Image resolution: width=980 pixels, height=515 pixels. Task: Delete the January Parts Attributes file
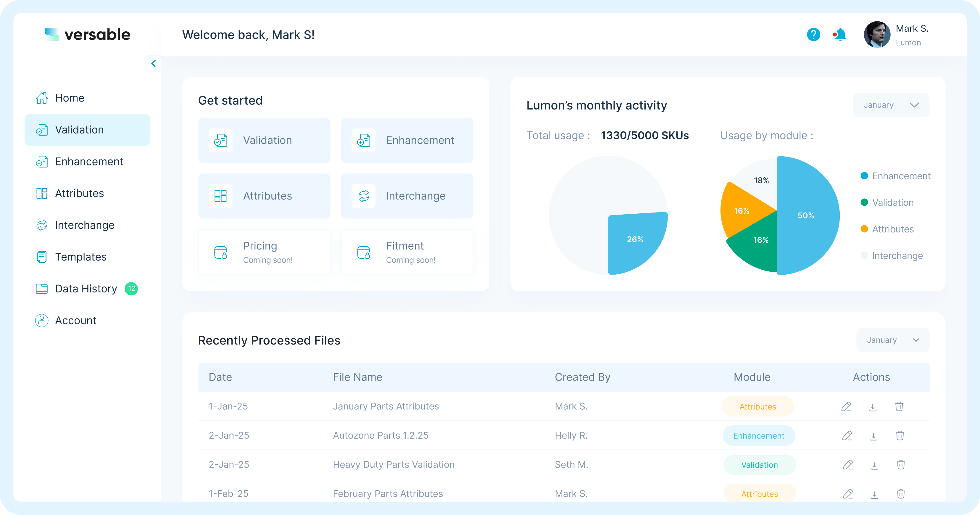click(x=899, y=406)
